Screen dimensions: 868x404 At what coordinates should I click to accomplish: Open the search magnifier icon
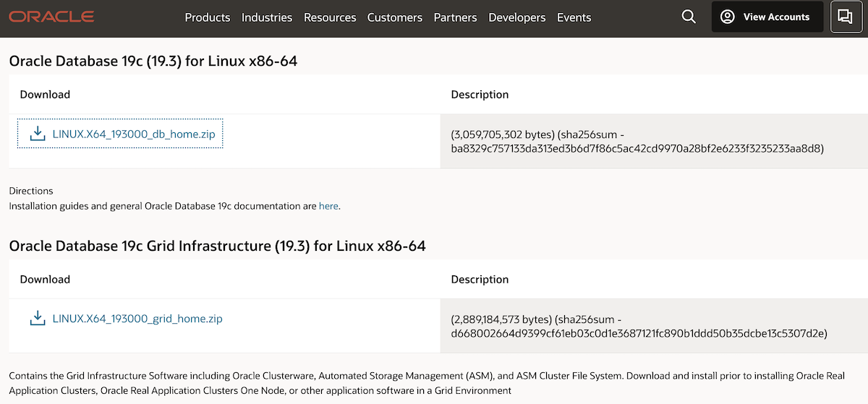point(689,17)
